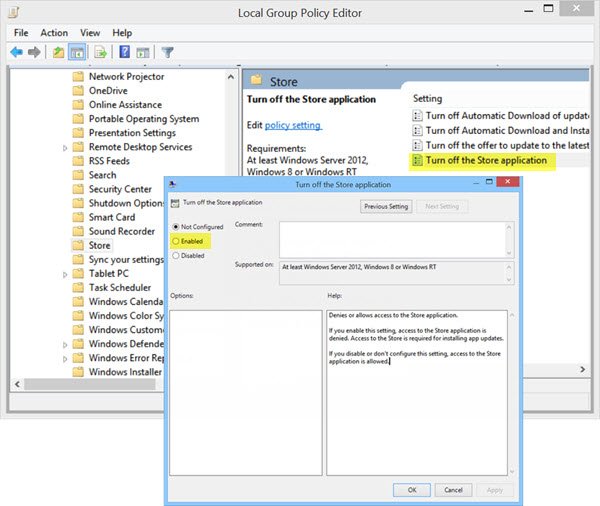
Task: Select Sync your settings in the tree
Action: coord(126,260)
